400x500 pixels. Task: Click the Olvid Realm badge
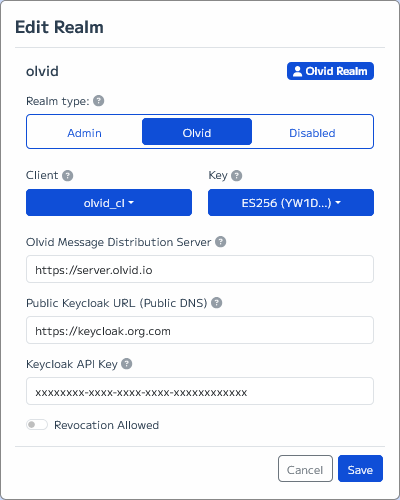point(330,71)
